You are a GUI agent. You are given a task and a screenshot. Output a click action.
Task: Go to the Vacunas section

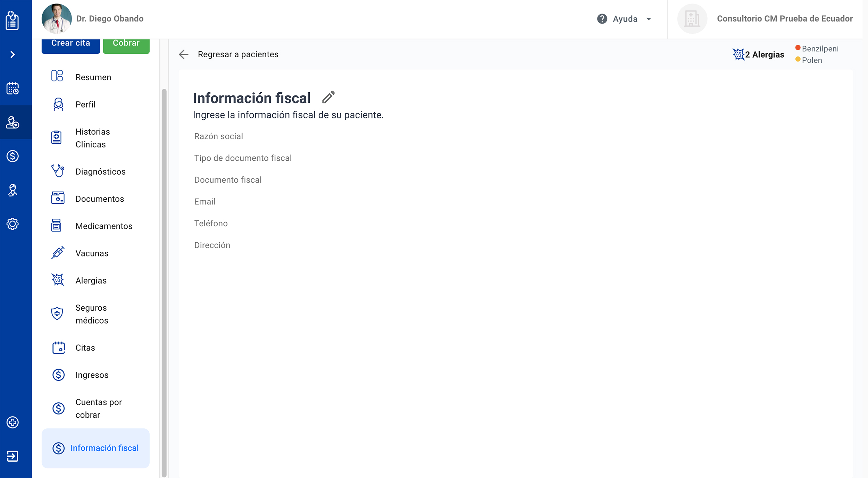coord(92,253)
